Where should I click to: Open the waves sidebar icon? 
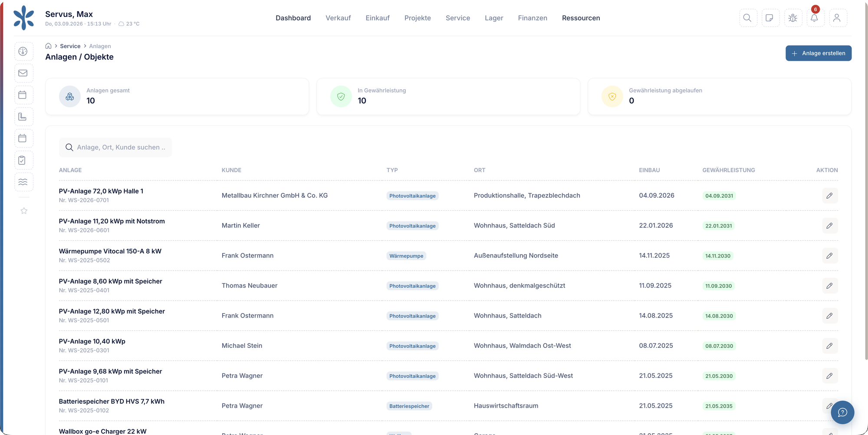[23, 182]
